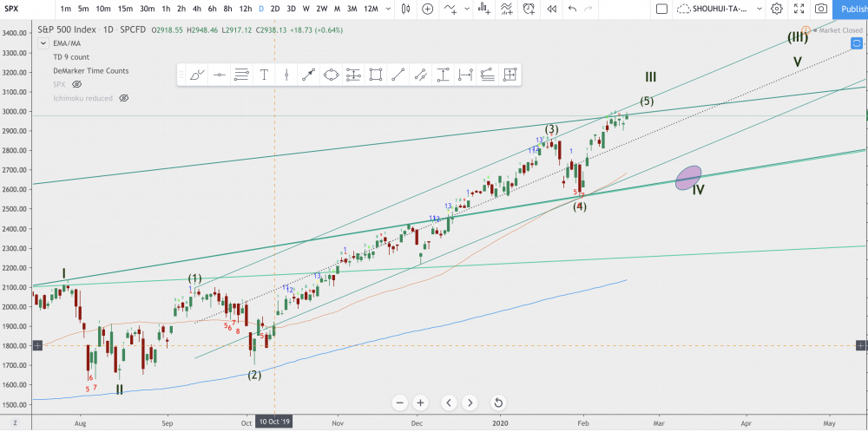Switch to the 4h timeframe

pos(201,9)
